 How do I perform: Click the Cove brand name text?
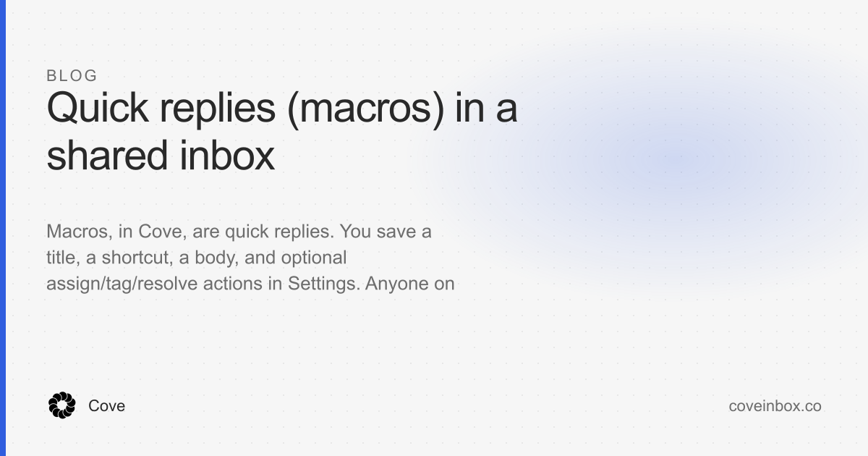click(x=106, y=406)
